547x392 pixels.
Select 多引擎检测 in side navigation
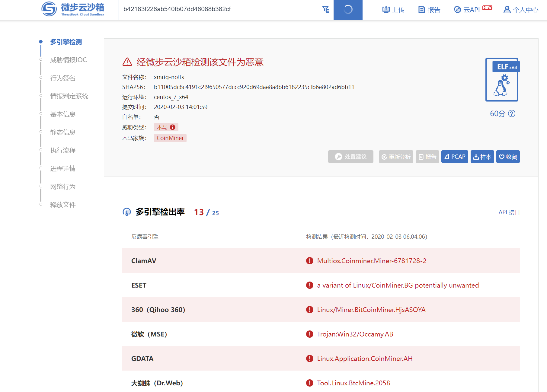click(x=66, y=42)
